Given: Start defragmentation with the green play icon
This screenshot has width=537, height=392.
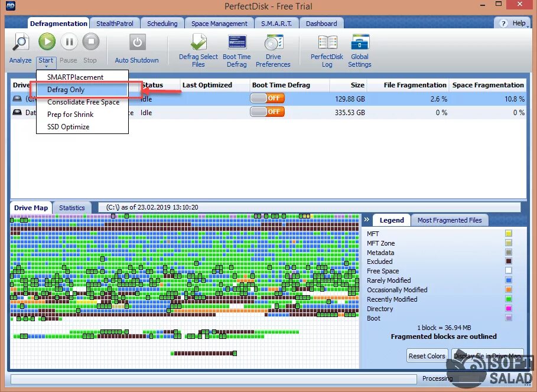Looking at the screenshot, I should point(47,42).
